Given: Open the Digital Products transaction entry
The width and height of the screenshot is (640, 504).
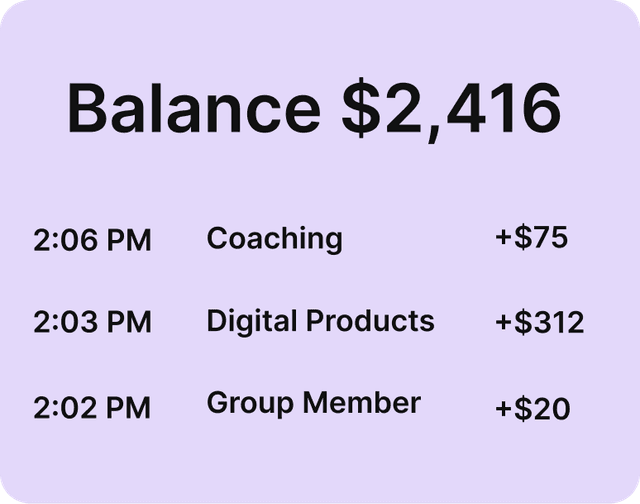Looking at the screenshot, I should click(x=320, y=321).
